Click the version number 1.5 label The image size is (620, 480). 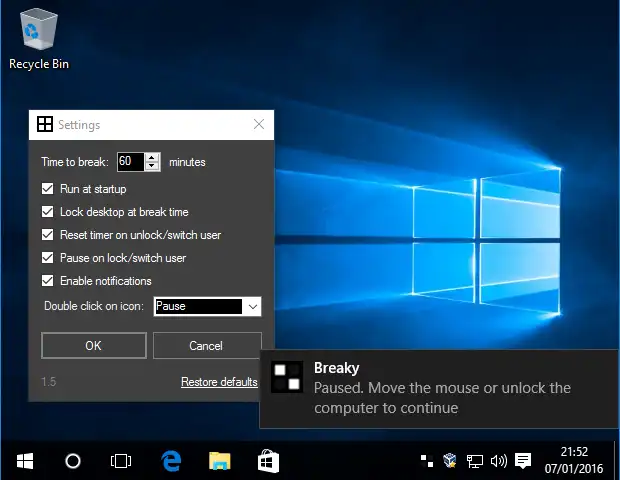[x=49, y=382]
